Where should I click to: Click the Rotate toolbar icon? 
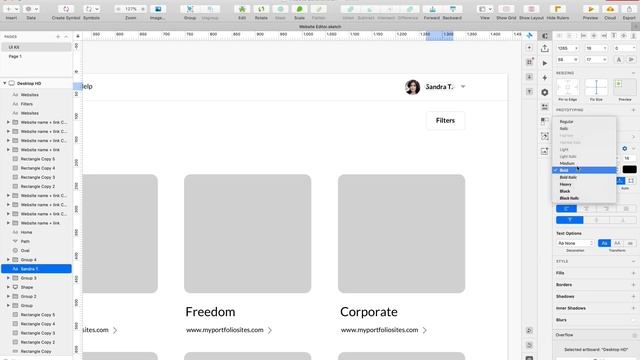coord(261,9)
